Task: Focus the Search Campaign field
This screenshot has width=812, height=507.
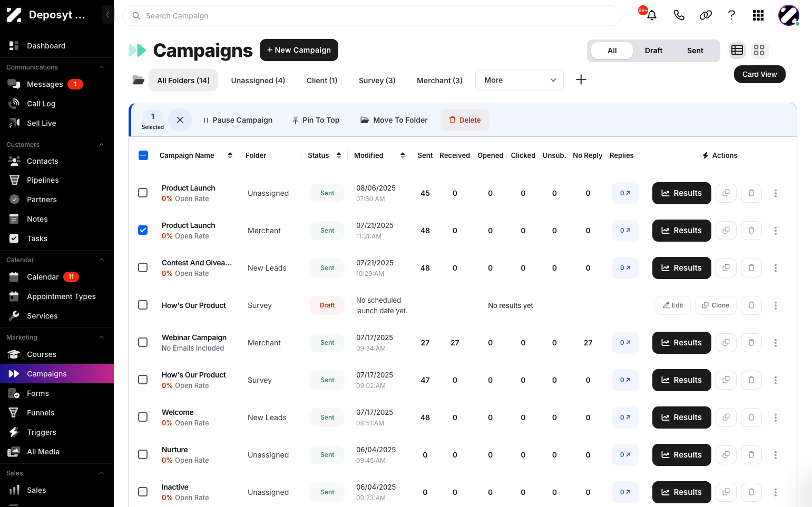Action: coord(371,16)
